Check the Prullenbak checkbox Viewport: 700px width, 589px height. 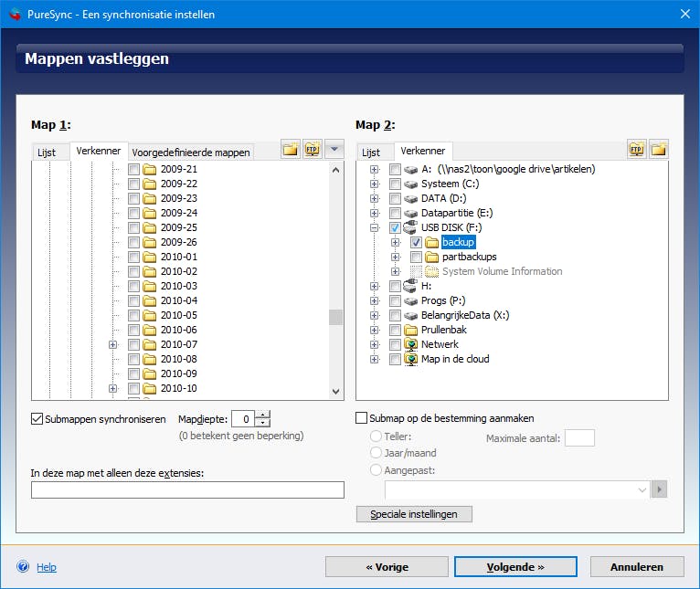(x=395, y=330)
